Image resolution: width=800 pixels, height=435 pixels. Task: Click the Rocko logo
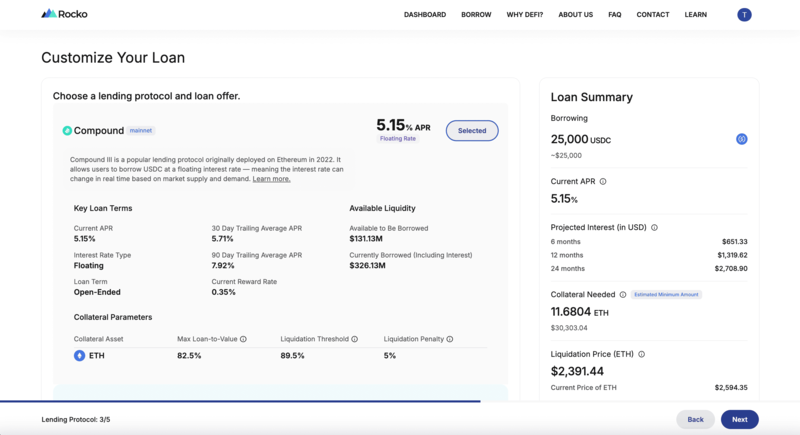point(64,14)
